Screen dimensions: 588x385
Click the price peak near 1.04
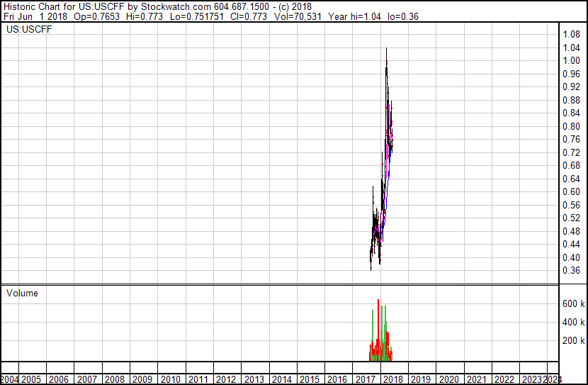[x=386, y=50]
